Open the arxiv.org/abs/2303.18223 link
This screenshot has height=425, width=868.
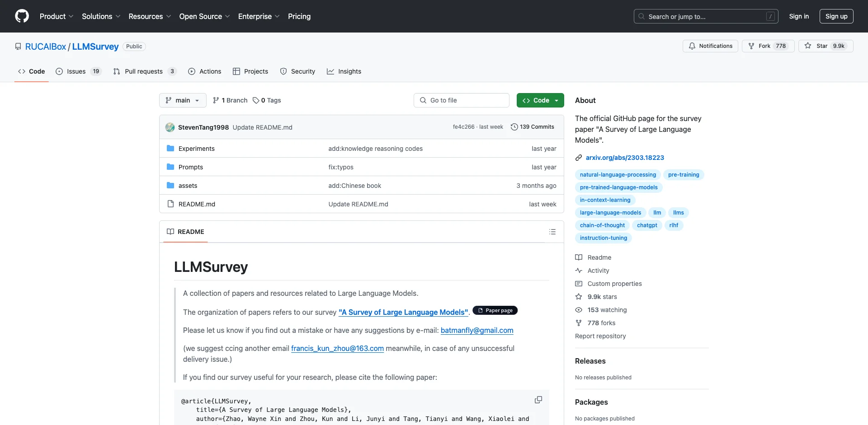(x=625, y=158)
